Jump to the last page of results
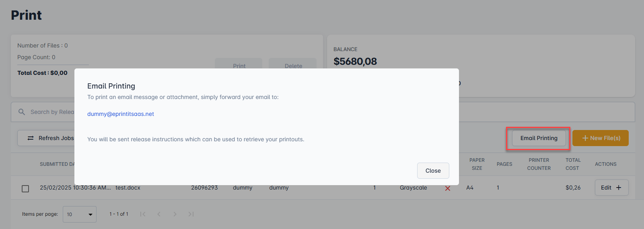This screenshot has height=229, width=644. click(x=191, y=214)
